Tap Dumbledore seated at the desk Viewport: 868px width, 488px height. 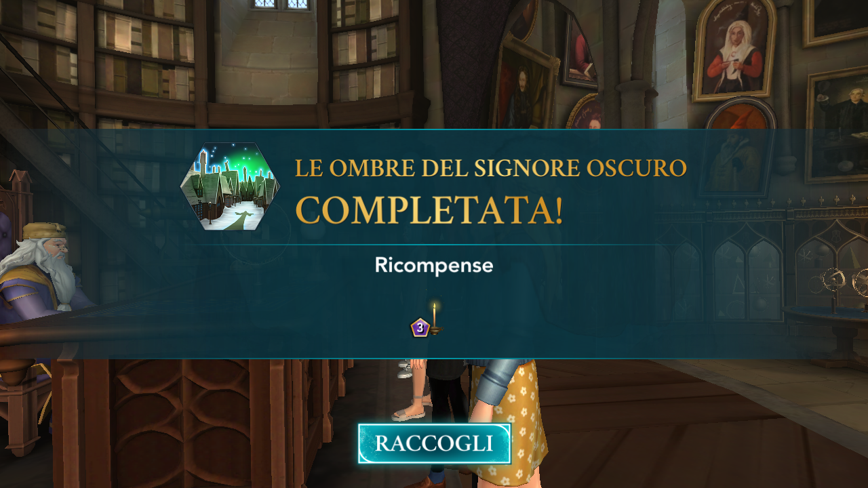point(41,271)
